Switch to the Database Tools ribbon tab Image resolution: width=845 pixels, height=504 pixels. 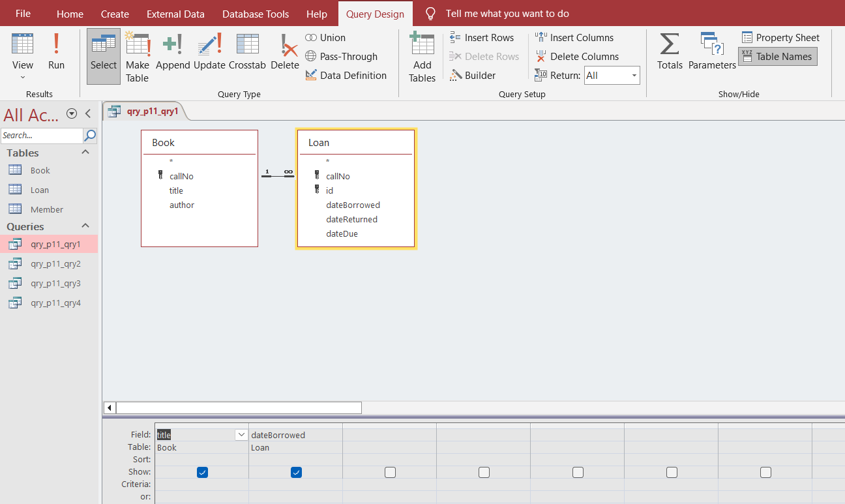pos(255,14)
